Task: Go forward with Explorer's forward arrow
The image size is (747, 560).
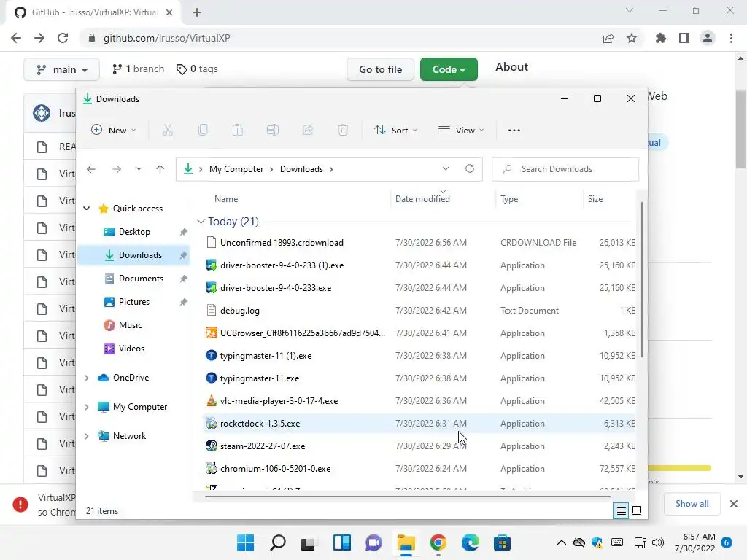Action: [117, 169]
